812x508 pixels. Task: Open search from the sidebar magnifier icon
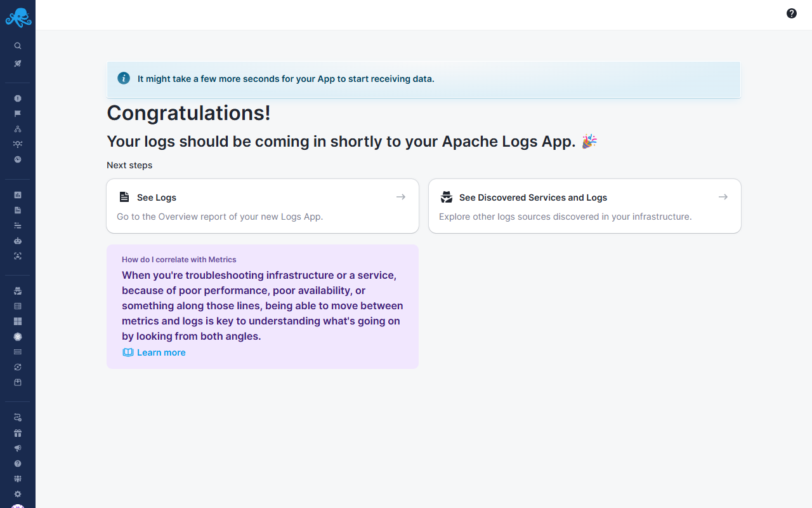(18, 45)
